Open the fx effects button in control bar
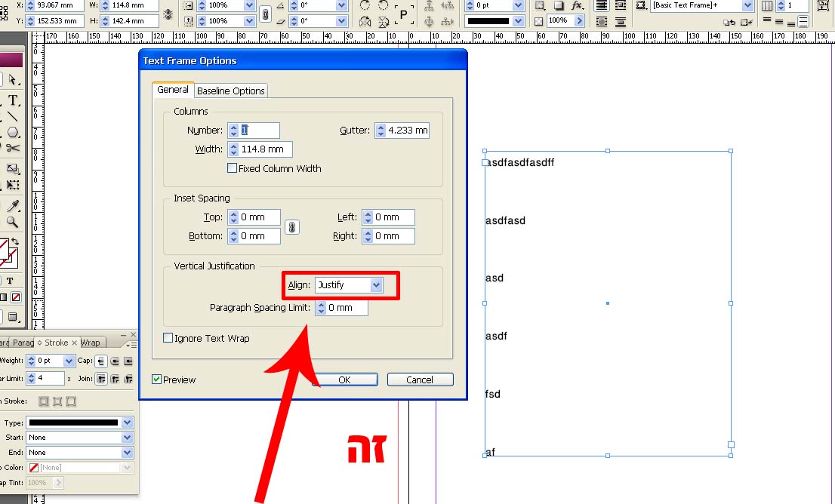 (578, 5)
